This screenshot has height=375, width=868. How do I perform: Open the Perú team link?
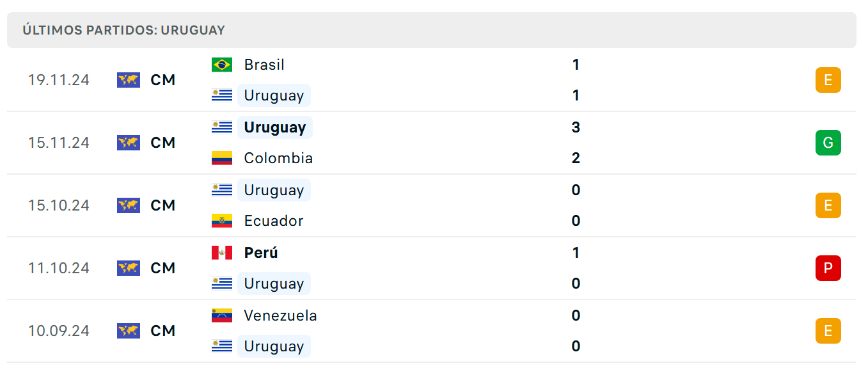(x=261, y=253)
